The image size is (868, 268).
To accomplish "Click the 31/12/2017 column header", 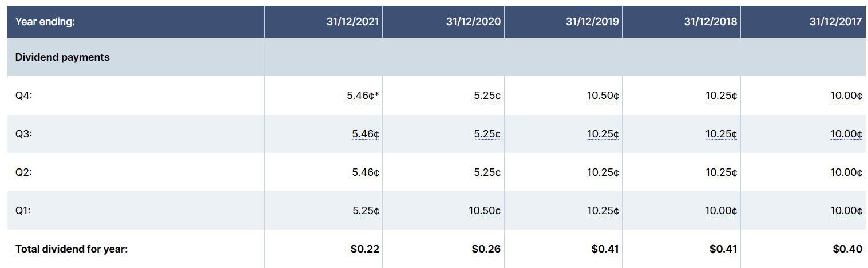I will (x=835, y=22).
